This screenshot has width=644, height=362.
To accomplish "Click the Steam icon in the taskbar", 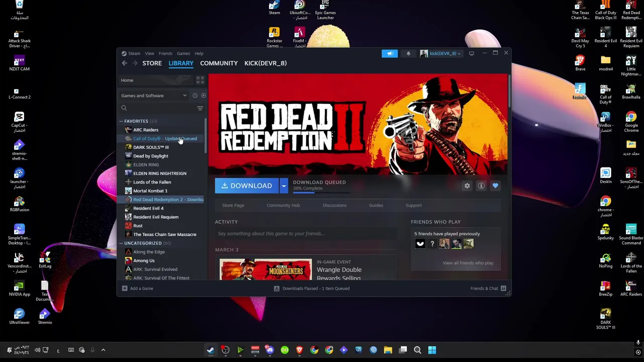I will (210, 350).
